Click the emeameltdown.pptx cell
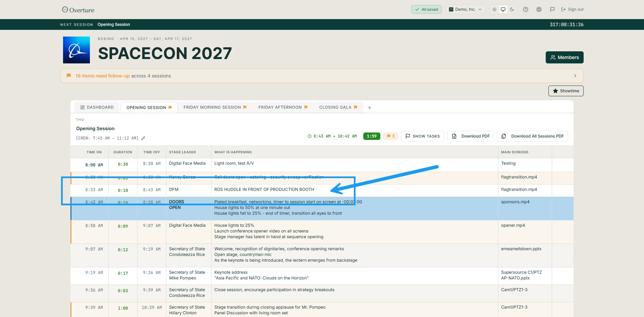This screenshot has width=644, height=317. point(525,255)
